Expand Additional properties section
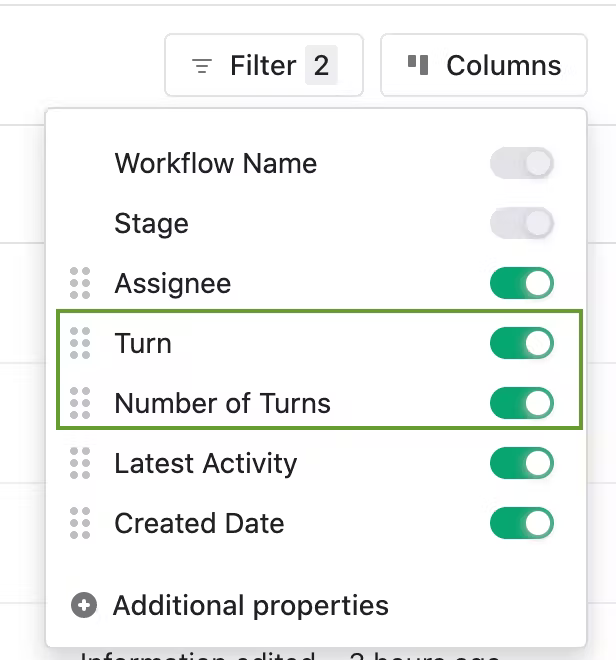The height and width of the screenshot is (660, 616). pyautogui.click(x=250, y=605)
